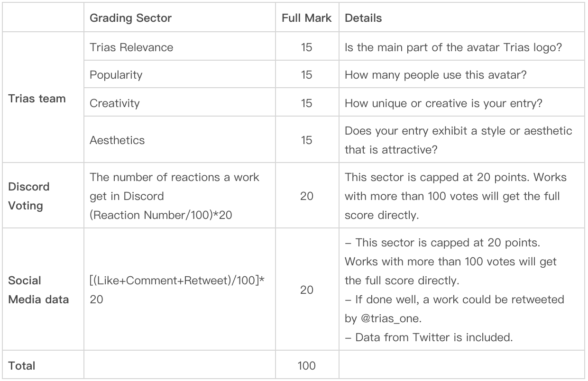588x381 pixels.
Task: Click the "Trias Relevance" cell
Action: click(x=131, y=47)
